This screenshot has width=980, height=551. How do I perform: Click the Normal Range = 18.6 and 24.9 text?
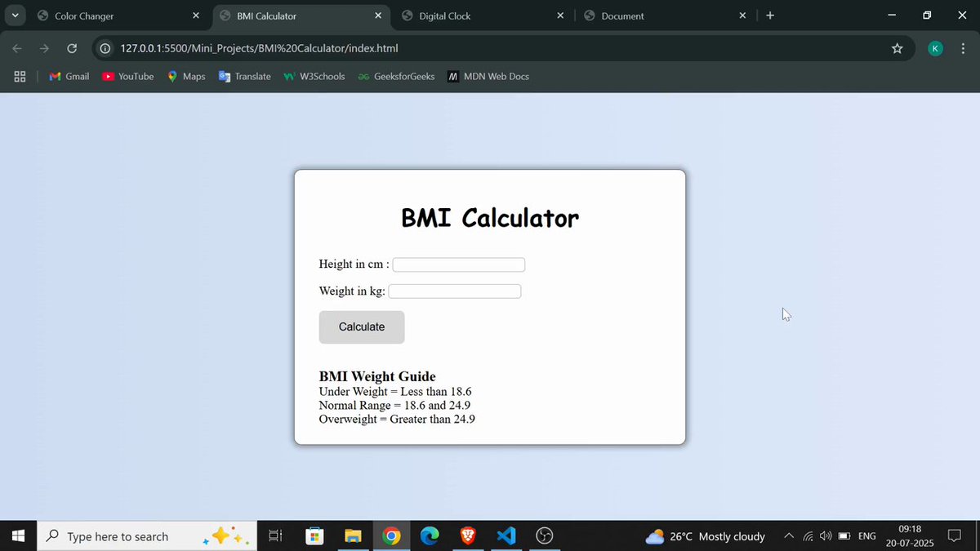tap(394, 406)
